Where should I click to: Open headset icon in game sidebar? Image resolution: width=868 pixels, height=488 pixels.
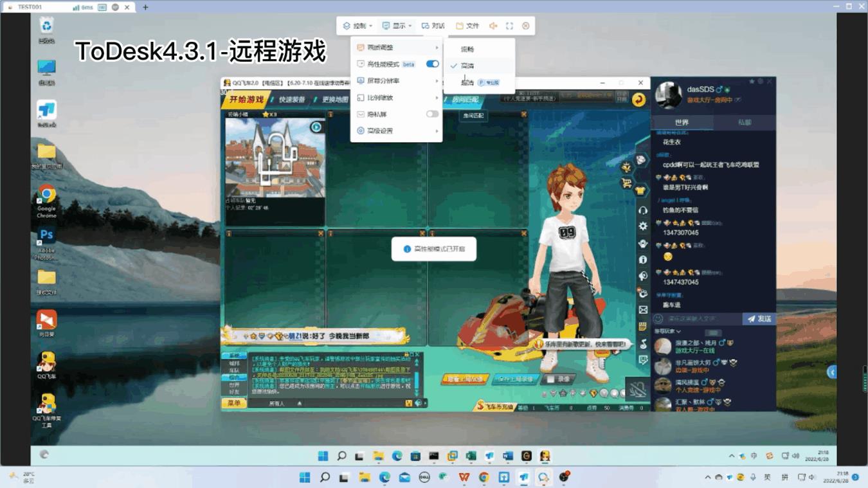642,210
